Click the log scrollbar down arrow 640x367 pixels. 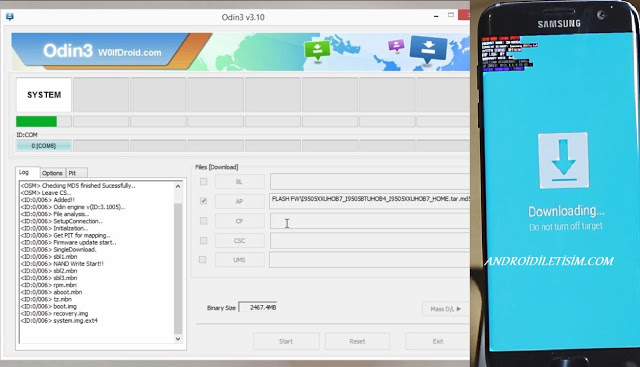click(x=178, y=339)
